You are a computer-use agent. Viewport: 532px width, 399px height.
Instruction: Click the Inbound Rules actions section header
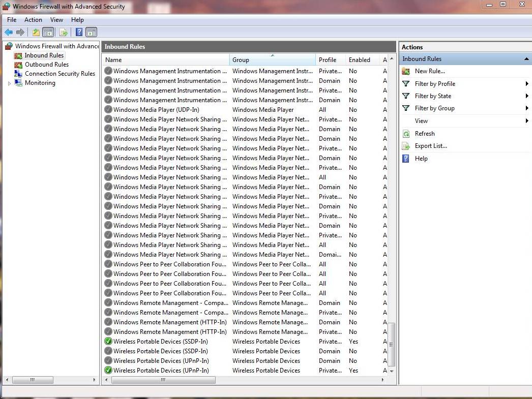pyautogui.click(x=465, y=59)
